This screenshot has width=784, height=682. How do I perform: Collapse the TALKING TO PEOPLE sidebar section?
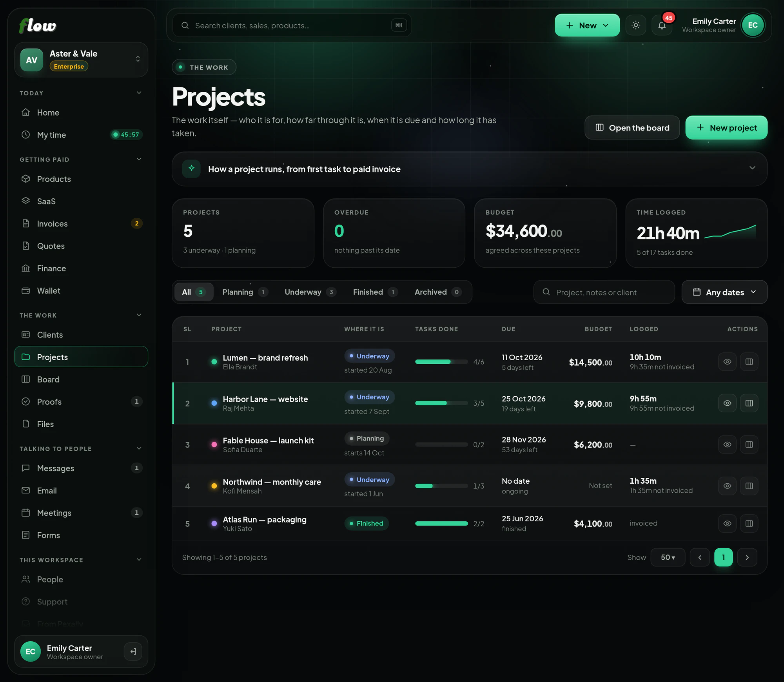[x=81, y=449]
